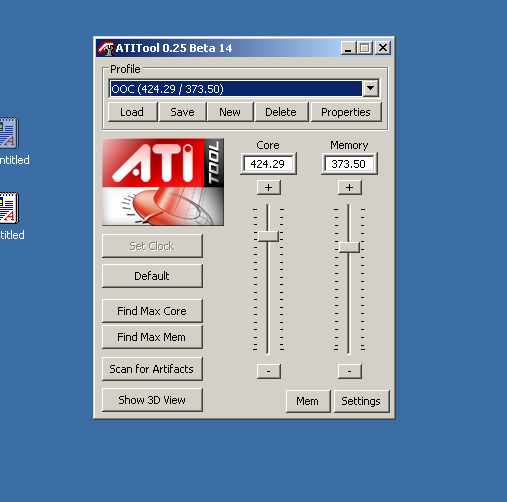Start Find Max Mem
The image size is (507, 502).
coord(152,337)
